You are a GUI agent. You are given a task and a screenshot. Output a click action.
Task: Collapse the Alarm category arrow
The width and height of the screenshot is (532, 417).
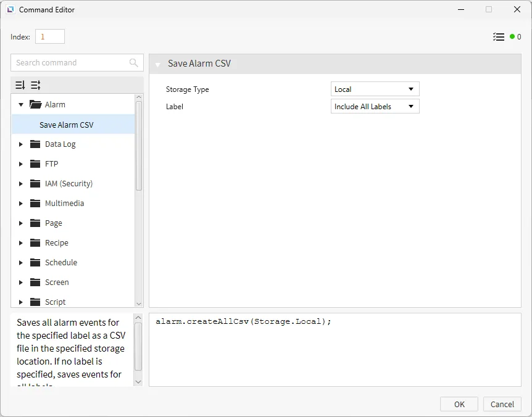tap(21, 105)
